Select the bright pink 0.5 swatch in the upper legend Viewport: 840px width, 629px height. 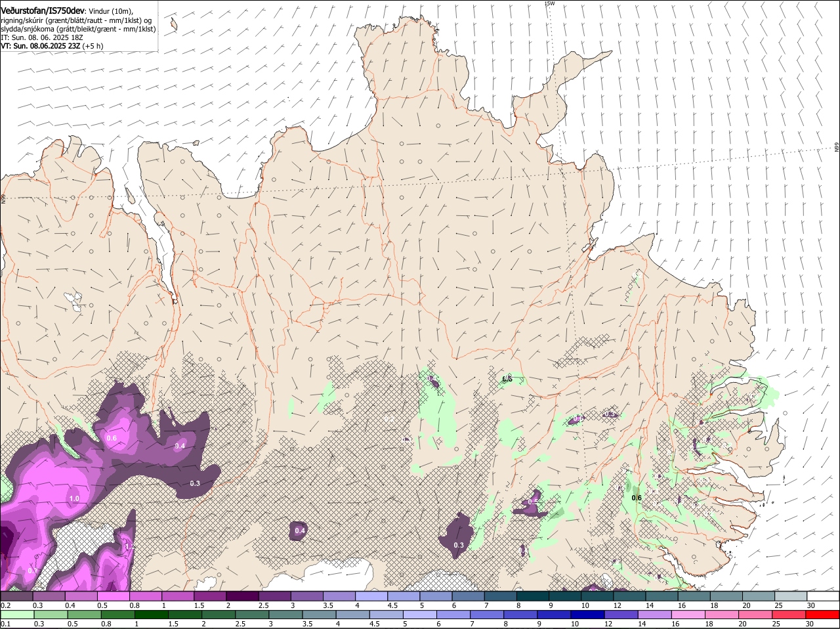(113, 596)
